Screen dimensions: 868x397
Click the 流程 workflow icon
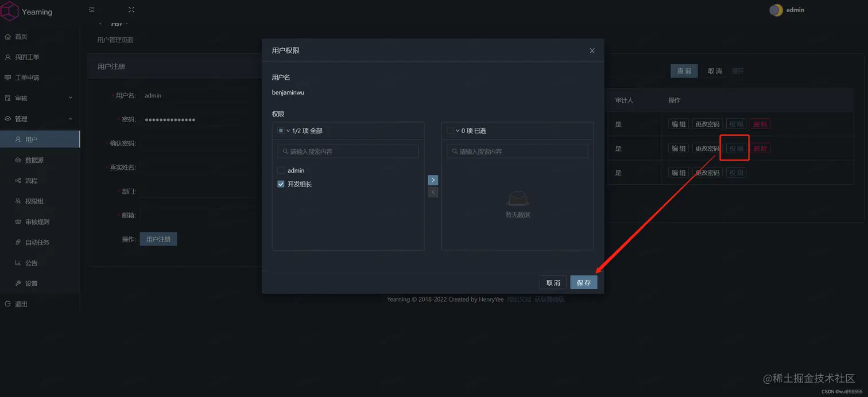pos(18,181)
